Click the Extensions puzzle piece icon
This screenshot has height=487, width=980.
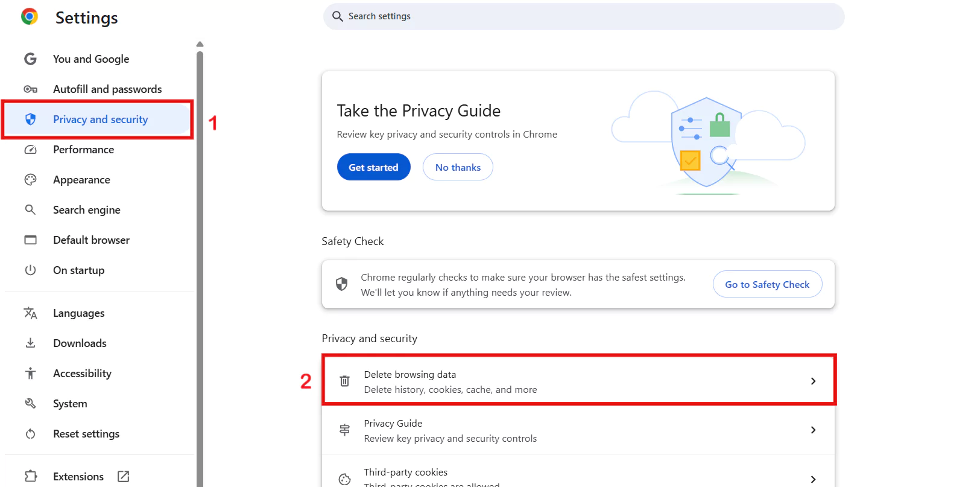(31, 476)
